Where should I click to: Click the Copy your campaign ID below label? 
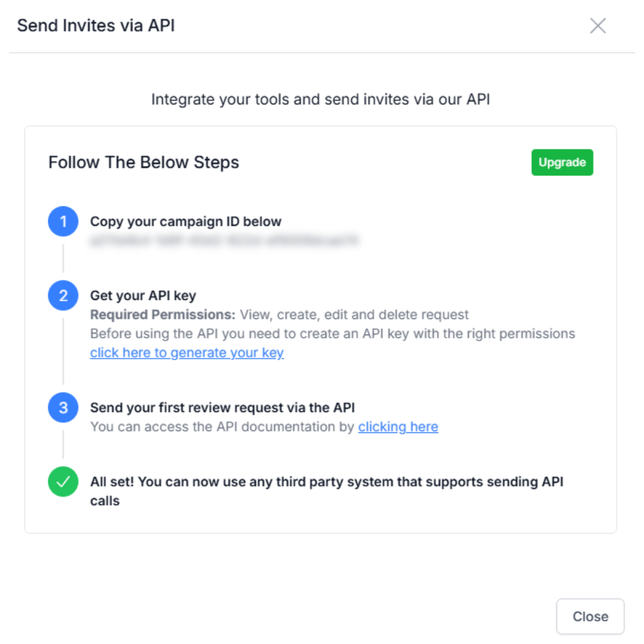185,221
